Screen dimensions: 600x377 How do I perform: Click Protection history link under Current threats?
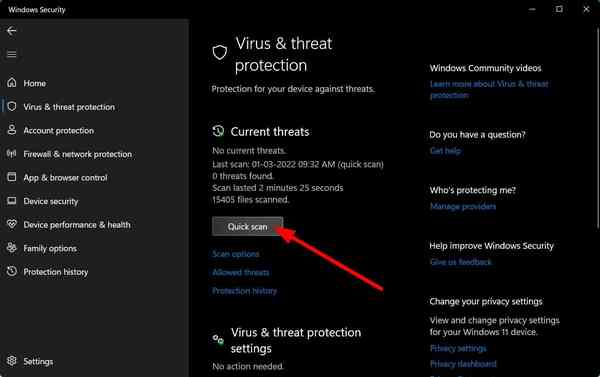(245, 291)
